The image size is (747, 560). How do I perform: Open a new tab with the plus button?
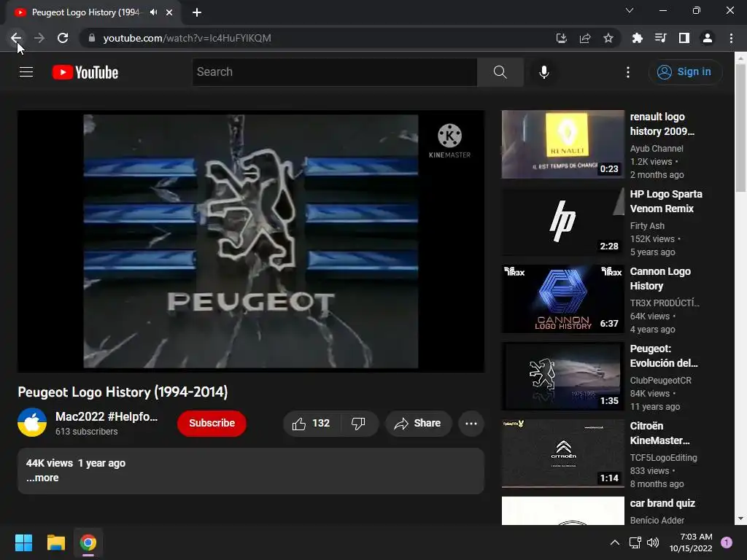click(x=197, y=12)
